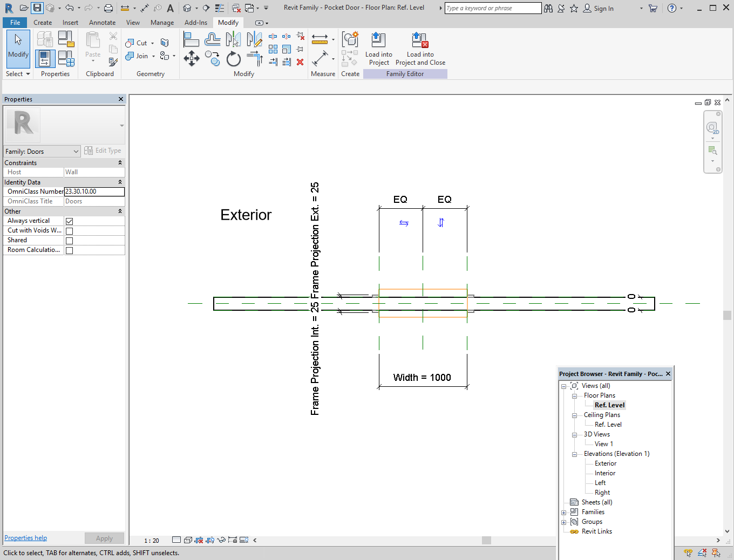The height and width of the screenshot is (560, 734).
Task: Click Family Category and Parameters icon
Action: tap(66, 39)
